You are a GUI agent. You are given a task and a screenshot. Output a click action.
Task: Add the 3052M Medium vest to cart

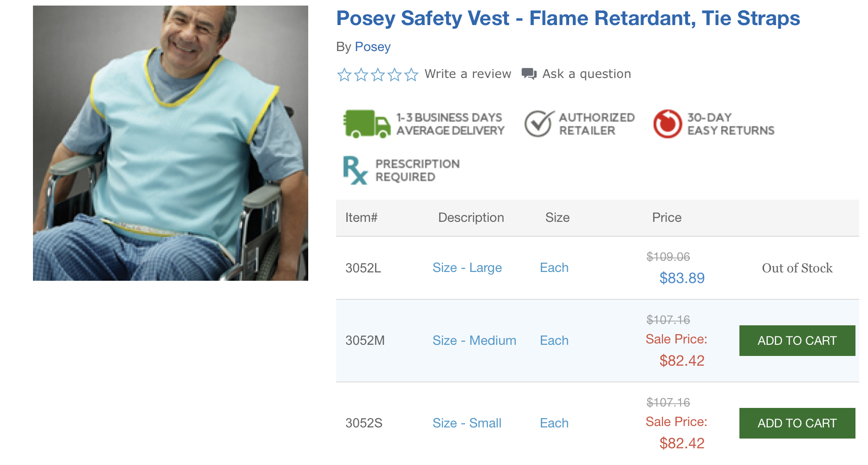[797, 341]
